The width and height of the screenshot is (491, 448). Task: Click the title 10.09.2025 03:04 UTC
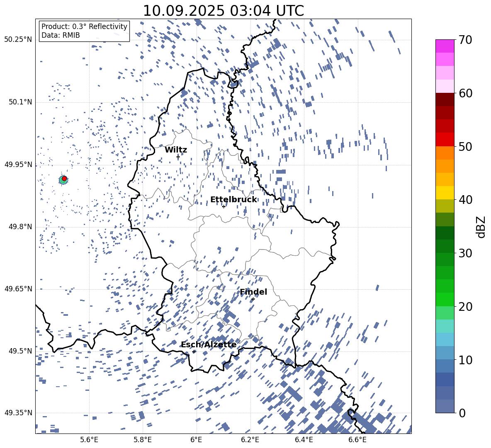coord(224,11)
